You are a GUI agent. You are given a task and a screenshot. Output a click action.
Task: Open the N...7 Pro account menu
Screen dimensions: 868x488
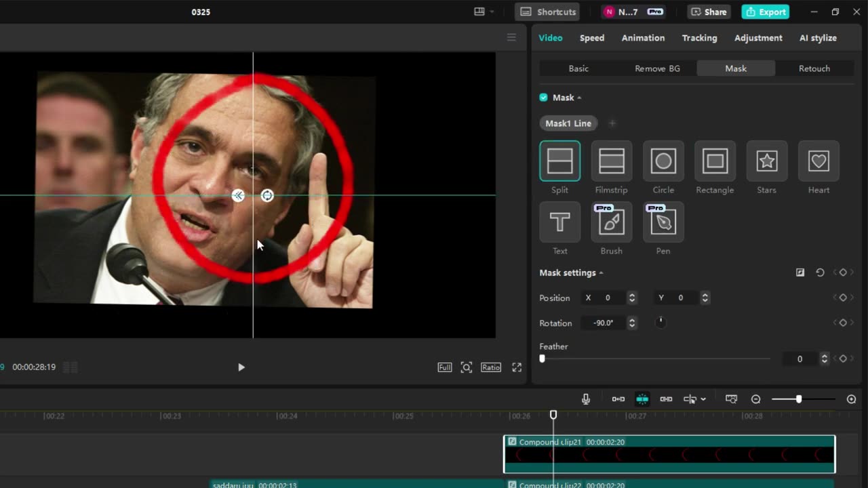[635, 12]
